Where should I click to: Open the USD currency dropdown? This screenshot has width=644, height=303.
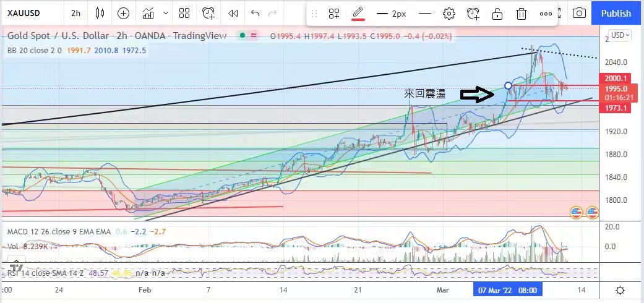[620, 35]
